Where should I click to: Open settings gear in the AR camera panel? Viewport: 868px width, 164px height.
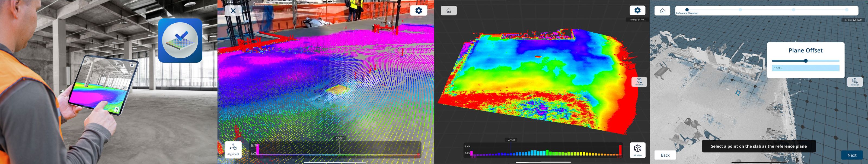coord(419,11)
